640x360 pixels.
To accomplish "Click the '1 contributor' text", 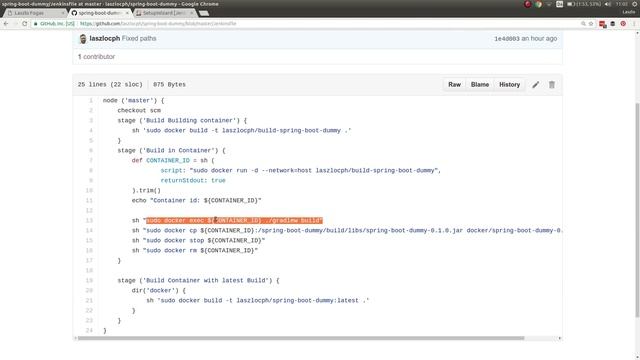I will point(96,57).
